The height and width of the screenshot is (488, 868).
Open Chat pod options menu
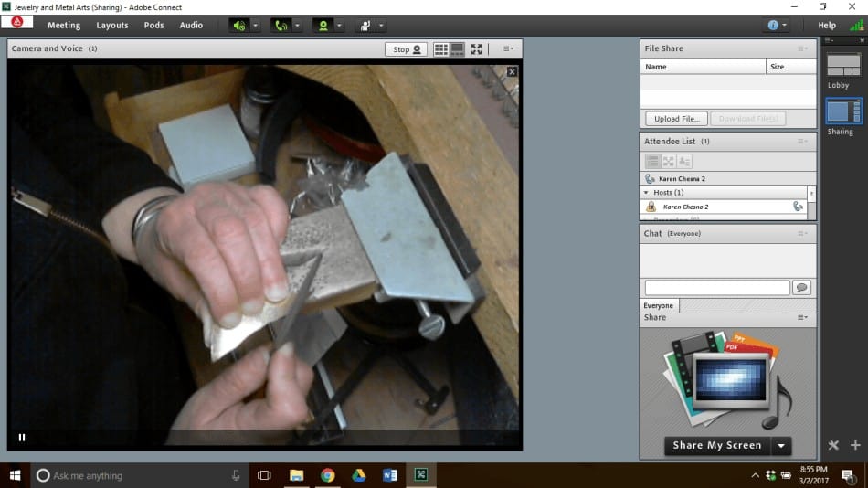(x=802, y=234)
